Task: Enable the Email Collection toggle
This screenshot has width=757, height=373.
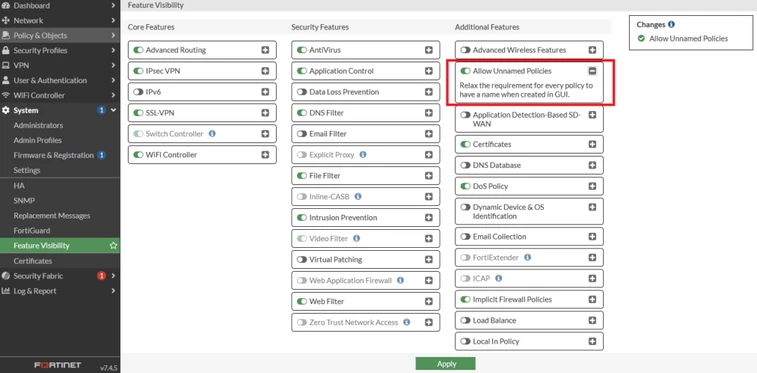Action: tap(465, 236)
